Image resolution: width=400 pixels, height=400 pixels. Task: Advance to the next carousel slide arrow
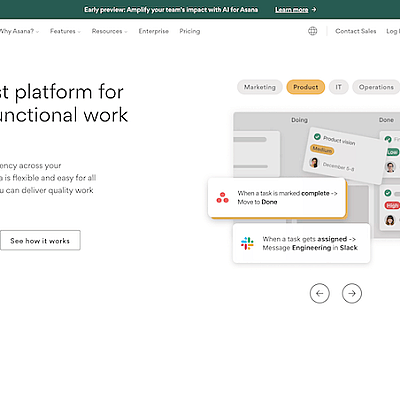pyautogui.click(x=352, y=293)
